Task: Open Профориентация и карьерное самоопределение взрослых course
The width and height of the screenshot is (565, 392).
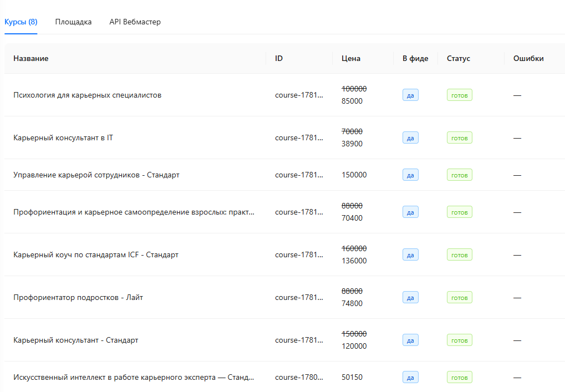Action: coord(134,212)
